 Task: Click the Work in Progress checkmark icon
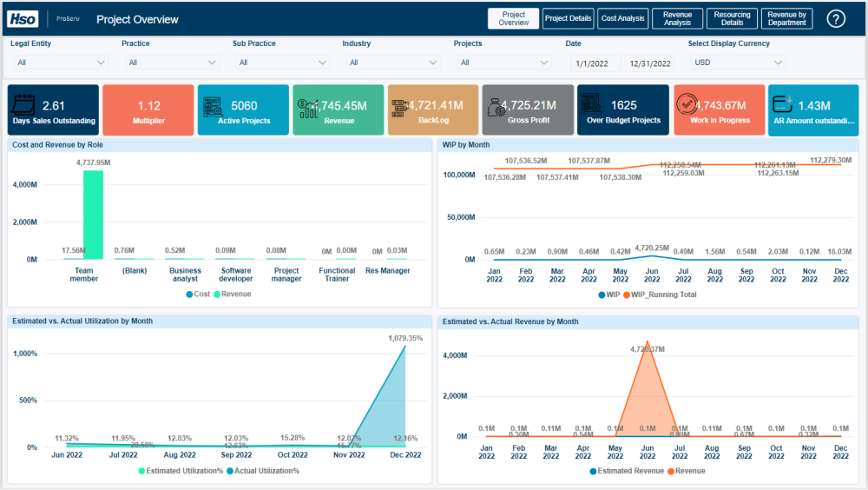click(x=686, y=105)
